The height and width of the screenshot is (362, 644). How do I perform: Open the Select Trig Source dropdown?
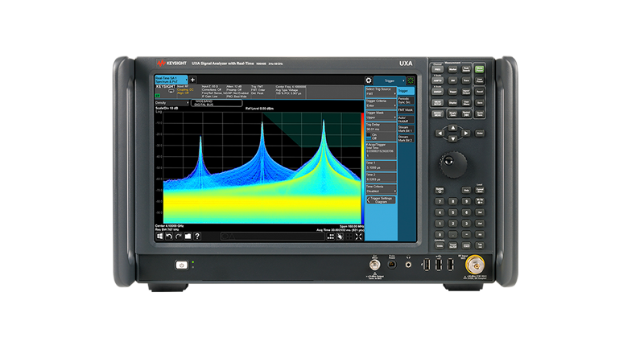(381, 93)
